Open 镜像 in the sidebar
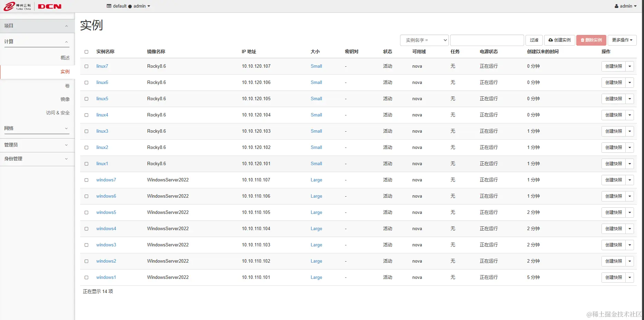 (x=65, y=99)
